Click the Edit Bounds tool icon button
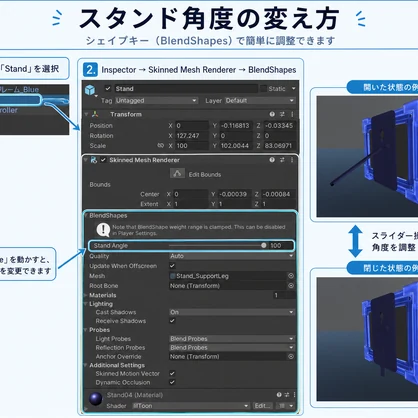This screenshot has width=418, height=418. (177, 174)
